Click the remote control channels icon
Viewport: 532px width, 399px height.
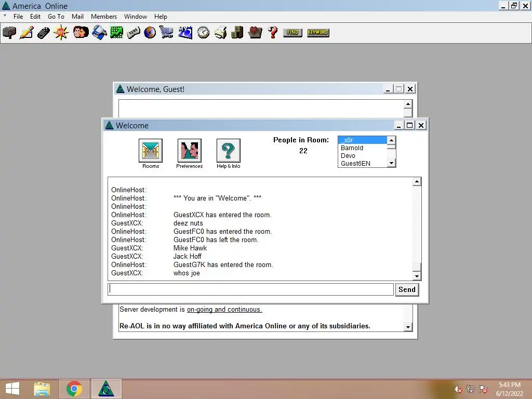pyautogui.click(x=44, y=33)
